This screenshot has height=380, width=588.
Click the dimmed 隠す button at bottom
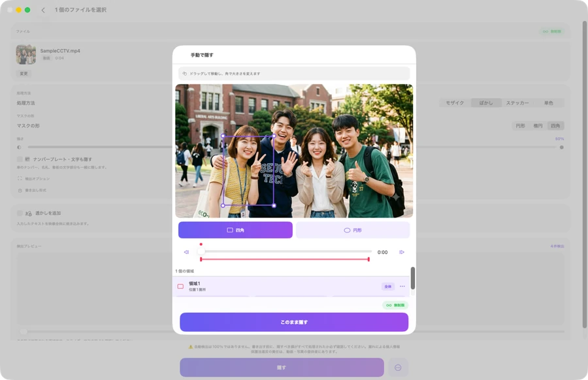(x=282, y=368)
